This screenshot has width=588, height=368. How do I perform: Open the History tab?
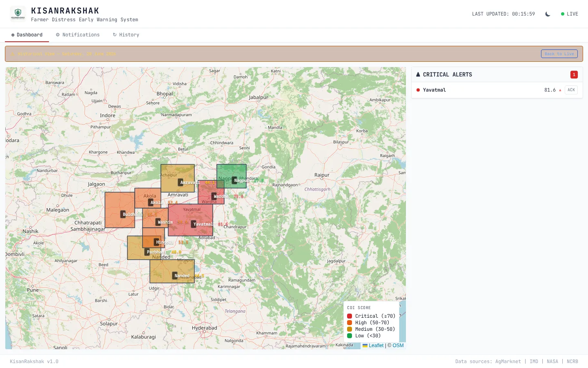[x=126, y=35]
